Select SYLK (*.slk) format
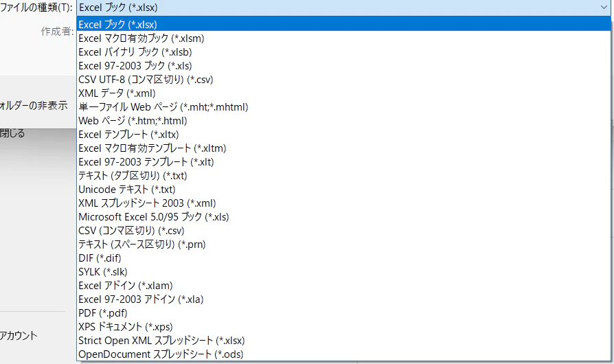The width and height of the screenshot is (614, 364). click(x=343, y=272)
